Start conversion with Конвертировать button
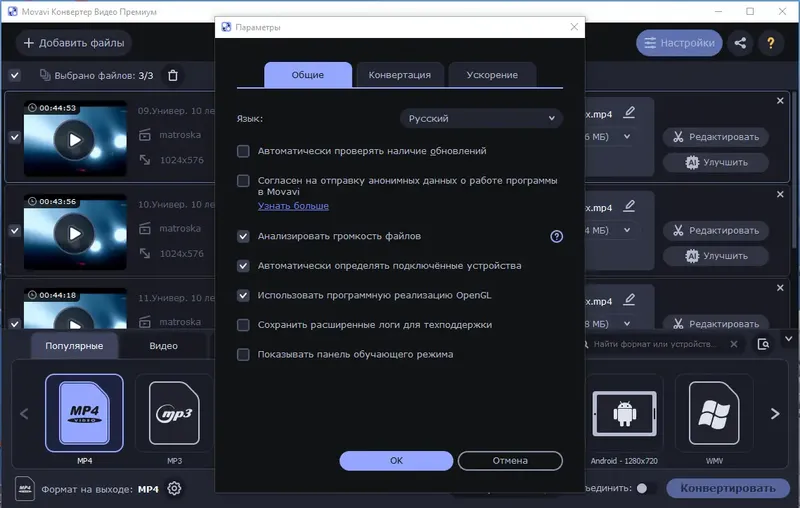The height and width of the screenshot is (508, 800). tap(728, 488)
